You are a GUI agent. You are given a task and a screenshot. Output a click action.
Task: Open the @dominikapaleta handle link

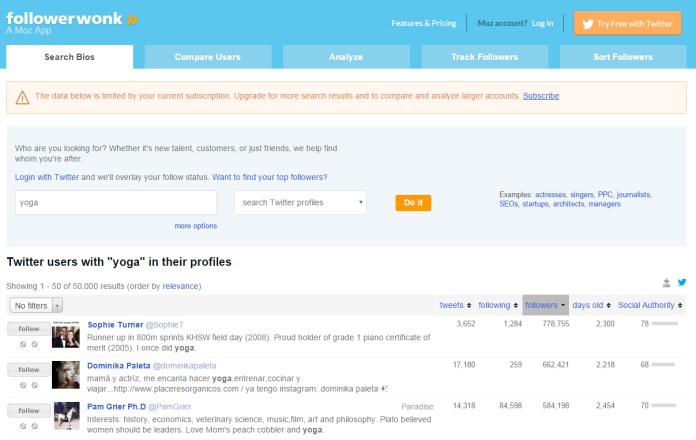coord(184,366)
